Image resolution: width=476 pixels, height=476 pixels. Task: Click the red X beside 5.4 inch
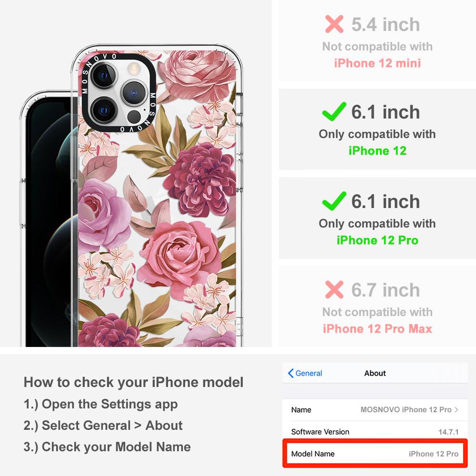tap(334, 24)
